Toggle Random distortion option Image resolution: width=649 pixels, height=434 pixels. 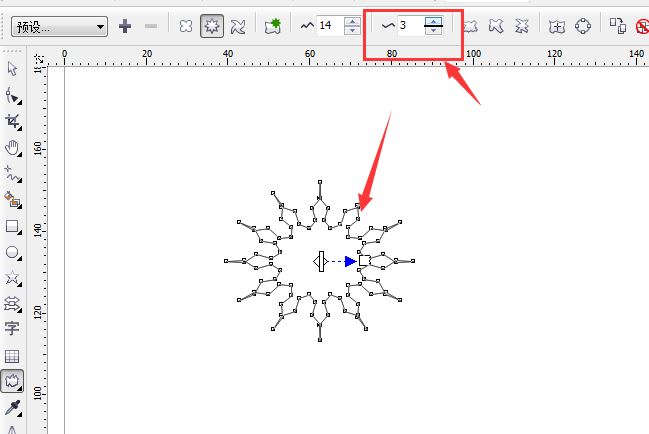(469, 26)
